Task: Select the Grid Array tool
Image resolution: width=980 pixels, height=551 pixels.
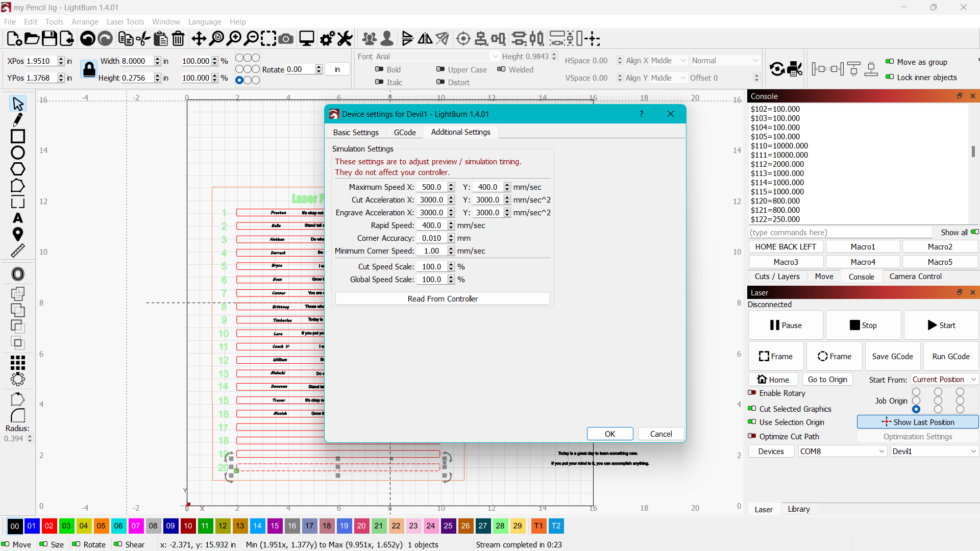Action: 18,363
